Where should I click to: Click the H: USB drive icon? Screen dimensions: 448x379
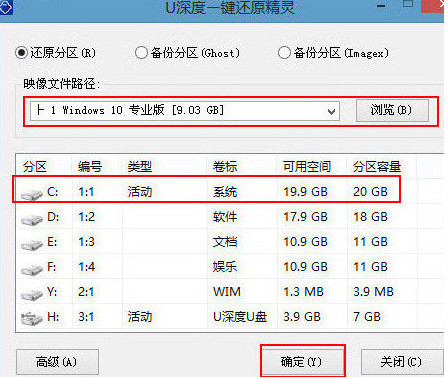[32, 319]
